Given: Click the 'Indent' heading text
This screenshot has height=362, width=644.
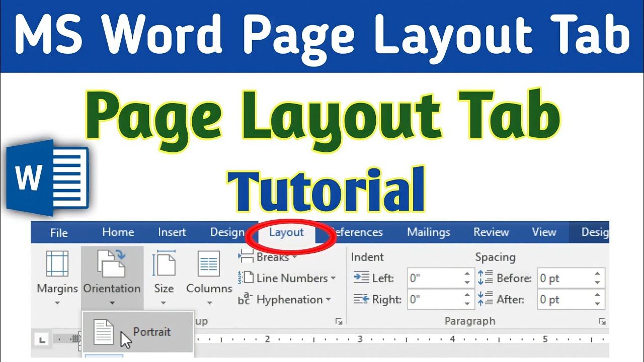Looking at the screenshot, I should coord(367,257).
